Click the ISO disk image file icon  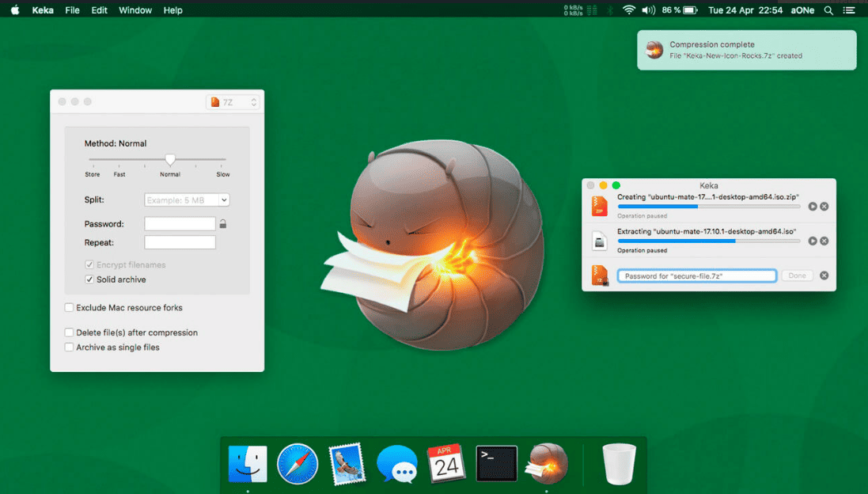[600, 241]
